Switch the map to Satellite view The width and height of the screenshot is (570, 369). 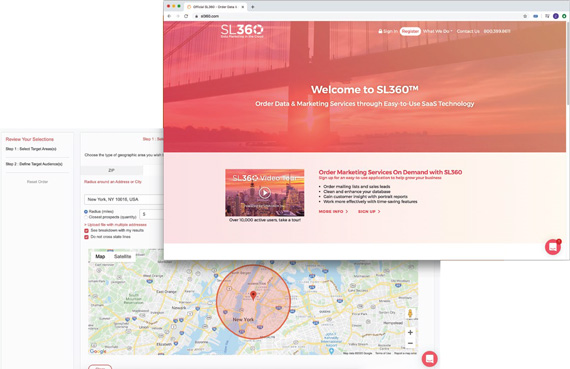click(123, 256)
